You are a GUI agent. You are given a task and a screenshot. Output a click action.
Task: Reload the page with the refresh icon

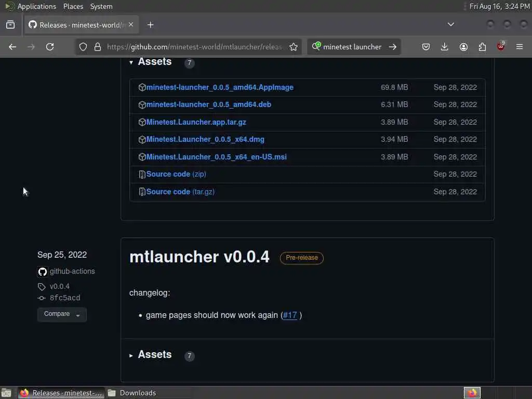pos(50,47)
